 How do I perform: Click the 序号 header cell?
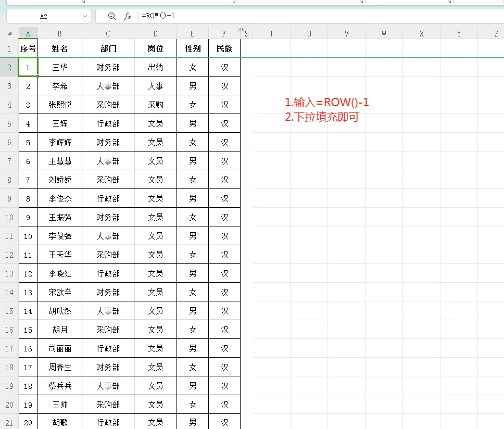click(28, 48)
